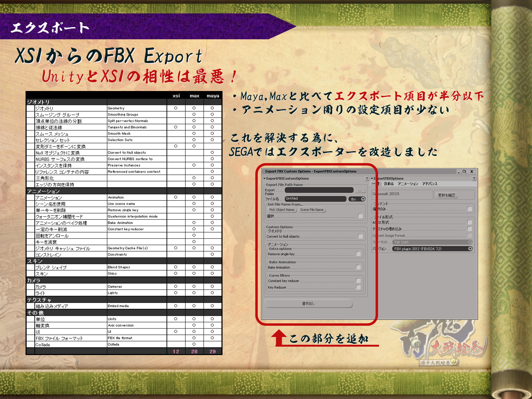The image size is (532, 399).
Task: Open help for ExportFBXOptions panel
Action: (474, 179)
